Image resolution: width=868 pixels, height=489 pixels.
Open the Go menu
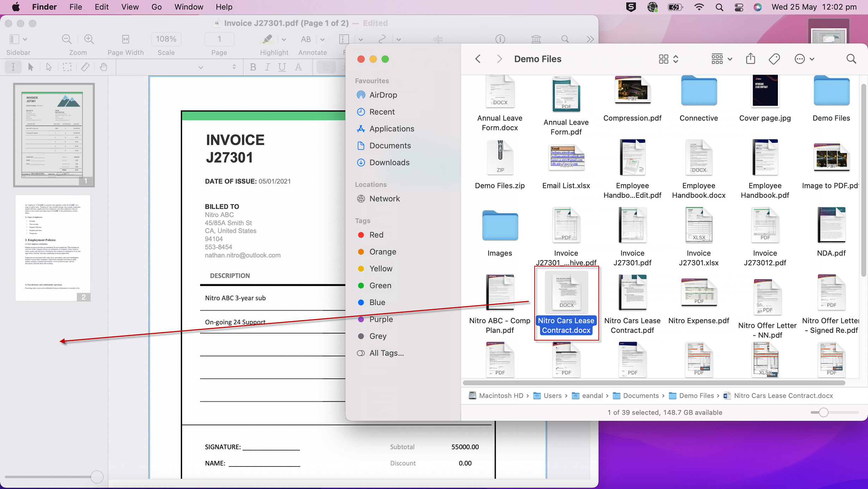click(156, 7)
